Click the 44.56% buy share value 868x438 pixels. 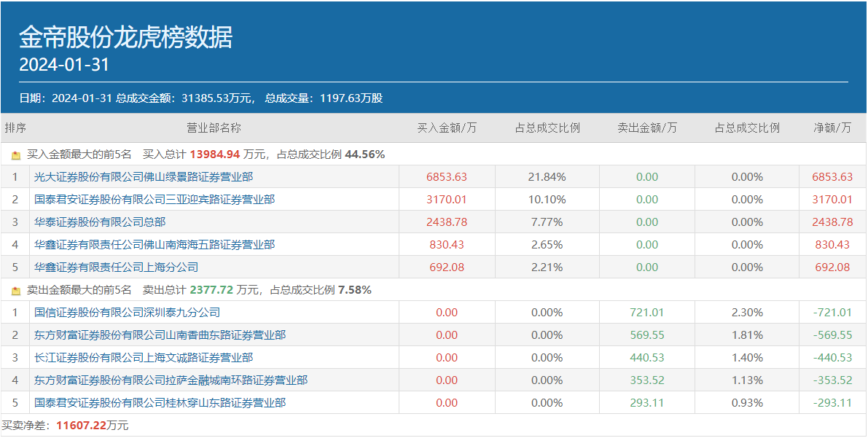click(x=365, y=155)
